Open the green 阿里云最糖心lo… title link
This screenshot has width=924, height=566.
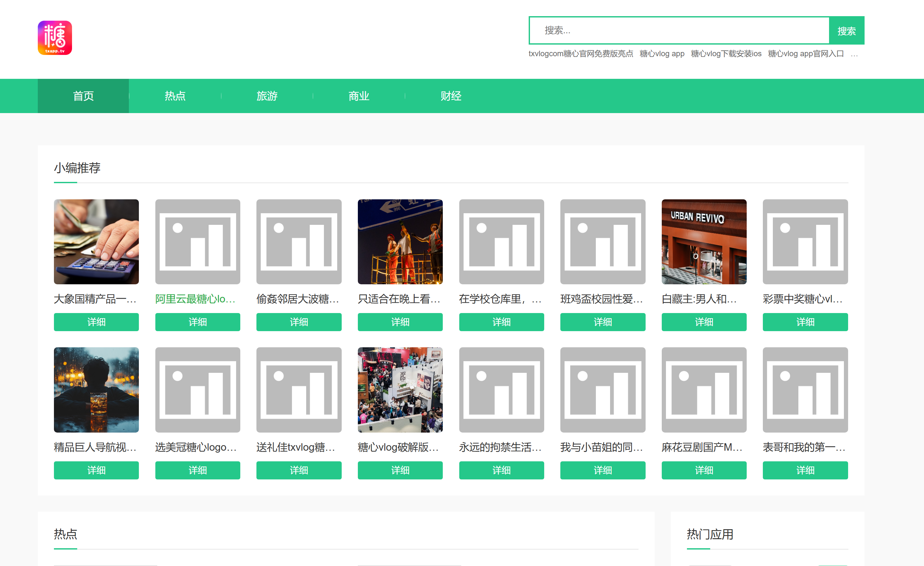tap(195, 299)
